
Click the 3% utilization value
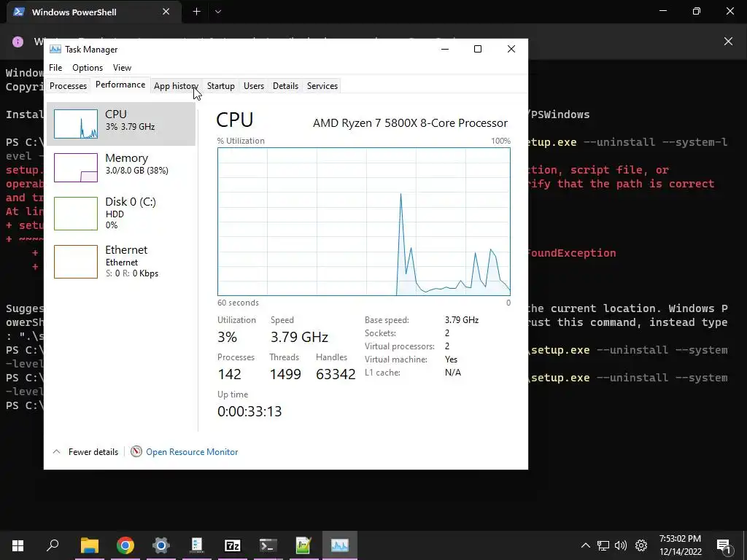(x=228, y=337)
